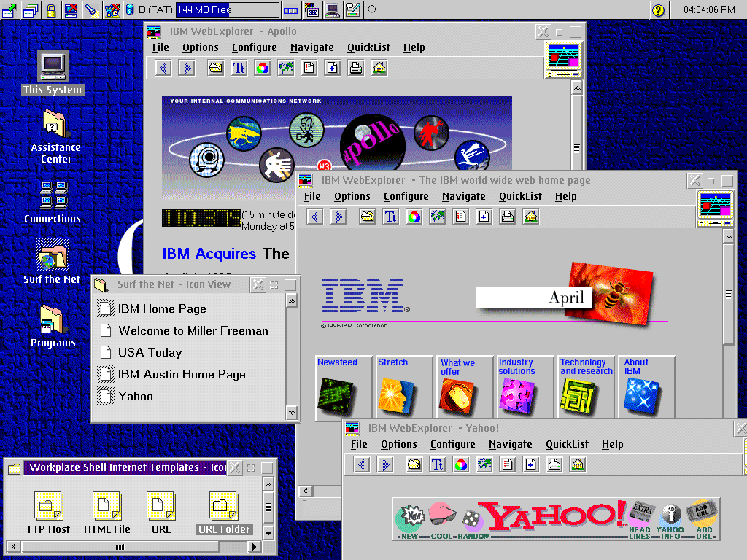Image resolution: width=747 pixels, height=560 pixels.
Task: Click the Yahoo NEW button graphic
Action: point(411,520)
